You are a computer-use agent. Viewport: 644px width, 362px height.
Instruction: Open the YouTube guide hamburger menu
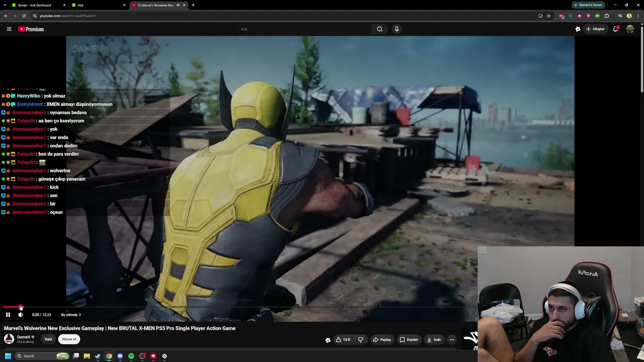9,29
